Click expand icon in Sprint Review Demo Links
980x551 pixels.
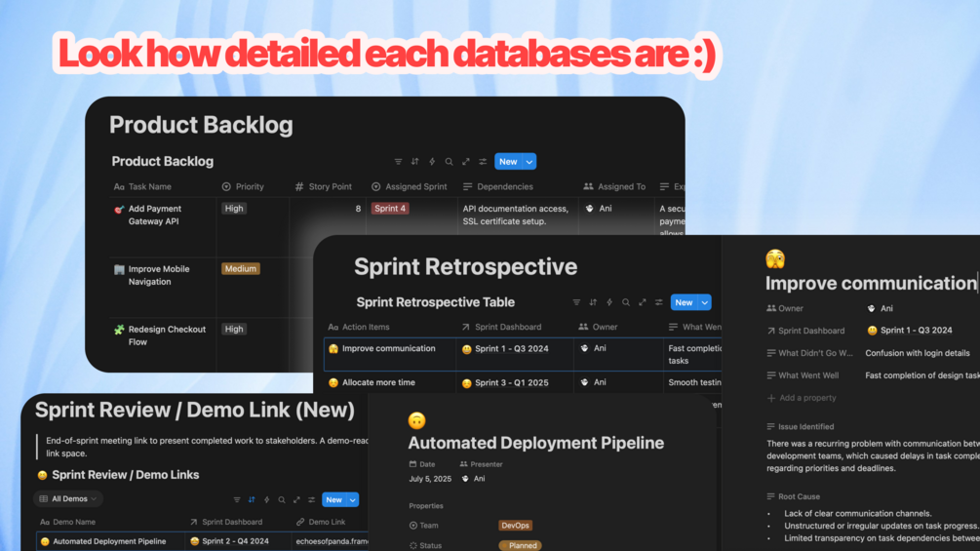tap(296, 499)
